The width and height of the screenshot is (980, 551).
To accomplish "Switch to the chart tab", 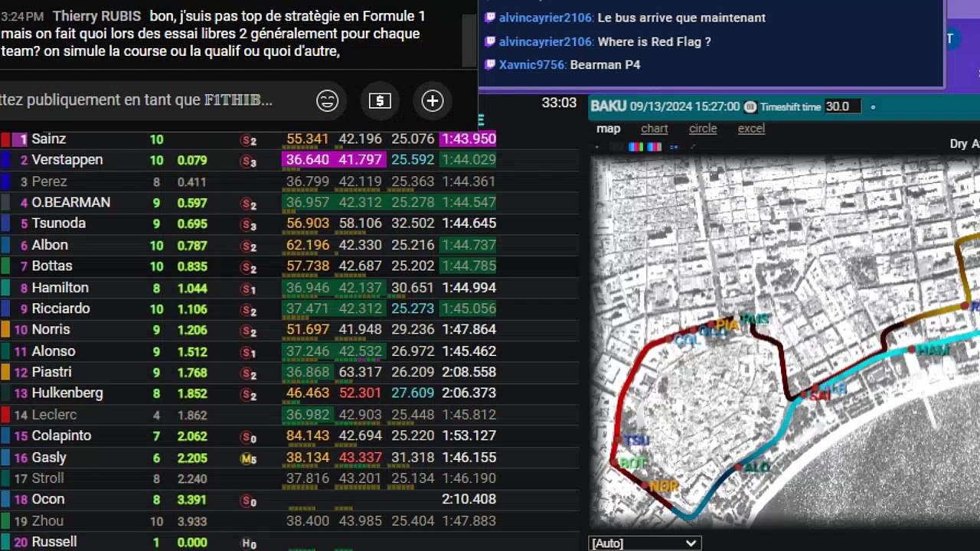I will (x=654, y=129).
